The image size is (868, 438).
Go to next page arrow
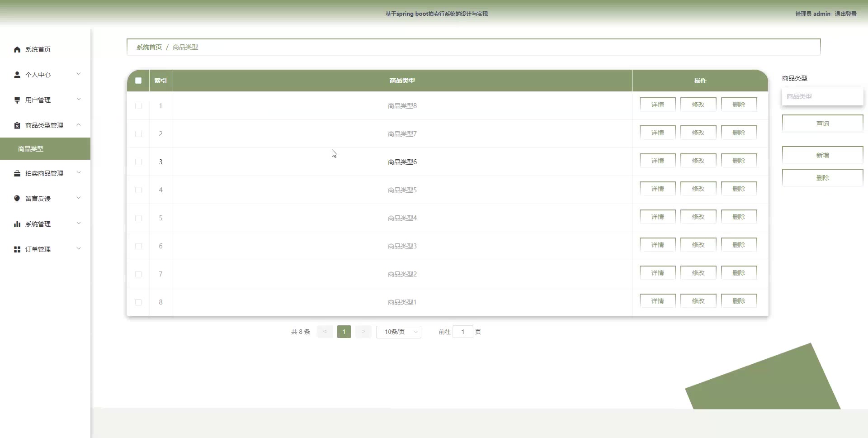pos(363,332)
